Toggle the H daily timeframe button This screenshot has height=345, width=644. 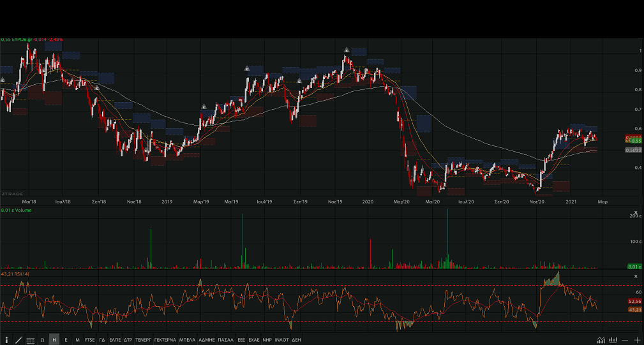pyautogui.click(x=54, y=340)
